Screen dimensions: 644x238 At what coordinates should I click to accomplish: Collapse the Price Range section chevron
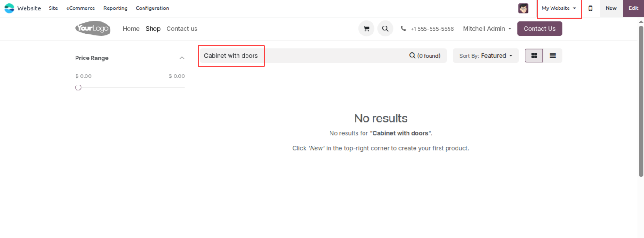coord(182,58)
